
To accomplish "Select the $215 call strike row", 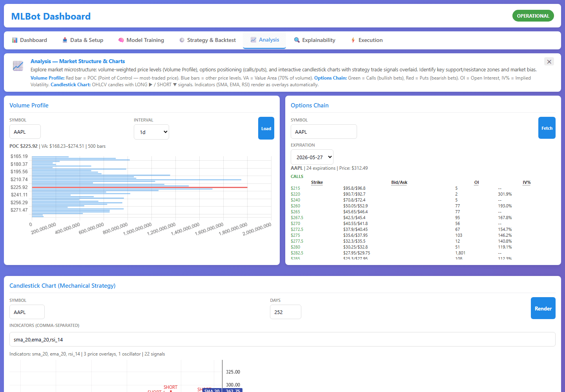I will (423, 188).
